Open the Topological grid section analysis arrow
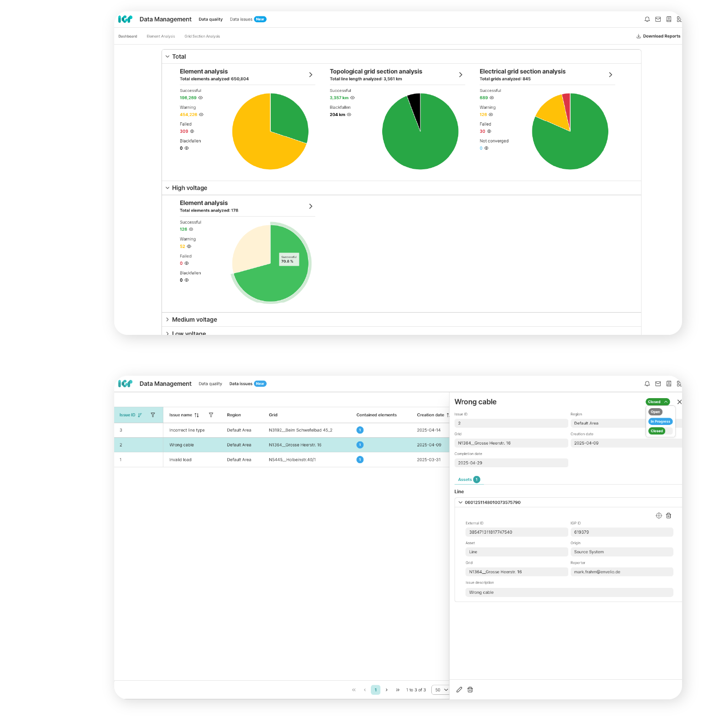Screen dimensions: 728x728 point(460,75)
